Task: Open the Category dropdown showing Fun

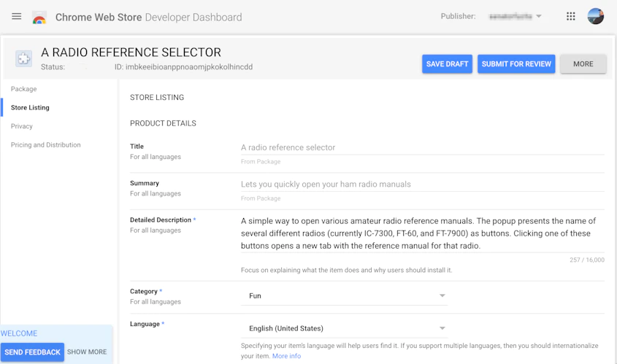Action: pos(344,296)
